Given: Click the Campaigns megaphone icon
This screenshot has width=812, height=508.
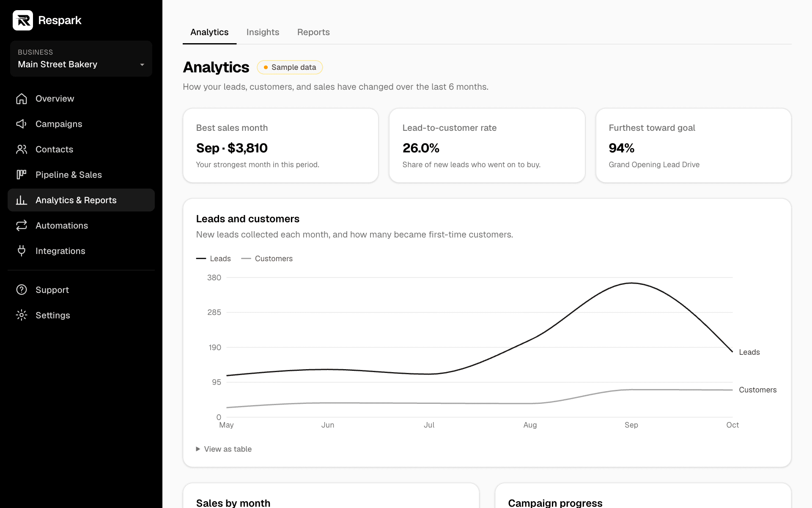Looking at the screenshot, I should [x=22, y=124].
